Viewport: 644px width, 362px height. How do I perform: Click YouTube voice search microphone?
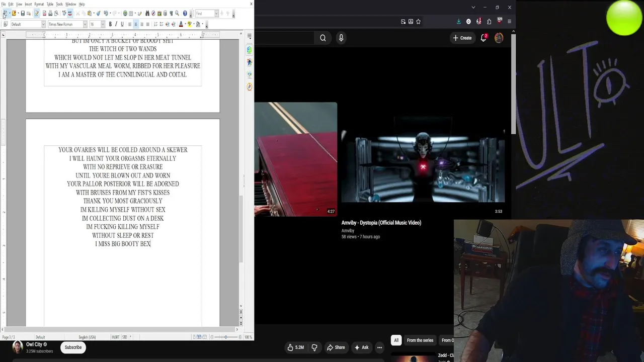click(x=341, y=38)
